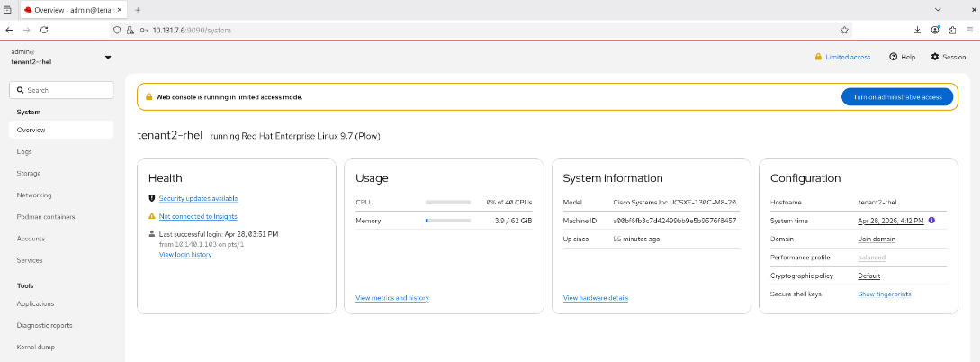The width and height of the screenshot is (980, 362).
Task: Open Security updates available link
Action: click(x=198, y=198)
